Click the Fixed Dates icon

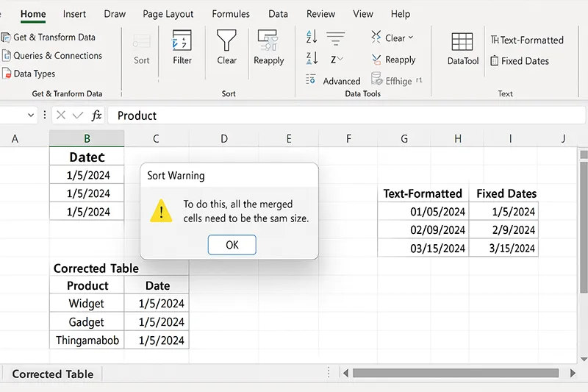495,61
